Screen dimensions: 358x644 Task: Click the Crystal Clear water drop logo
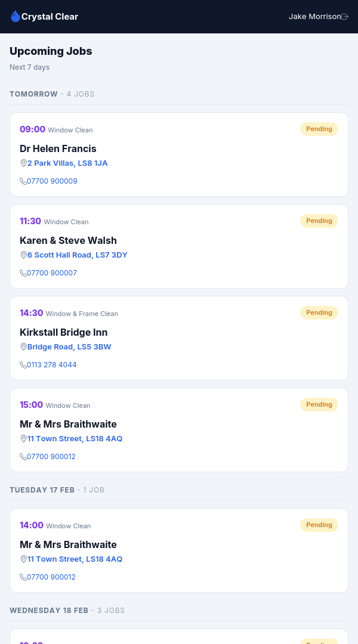pyautogui.click(x=16, y=17)
